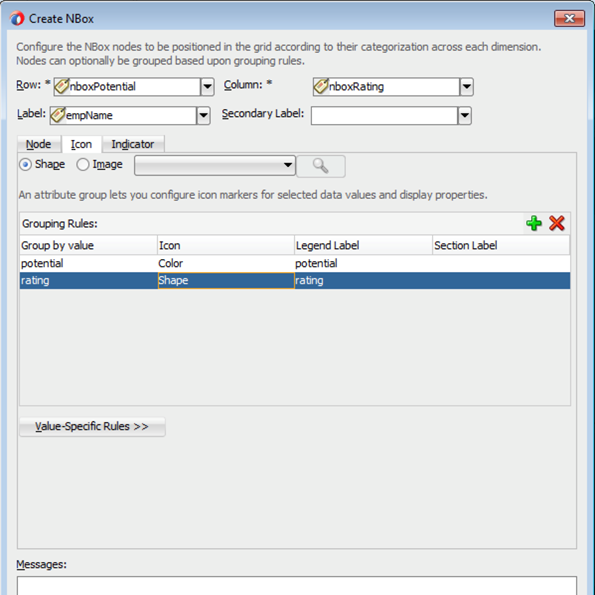Click the Messages text area
Viewport: 595px width, 595px height.
coord(297,586)
